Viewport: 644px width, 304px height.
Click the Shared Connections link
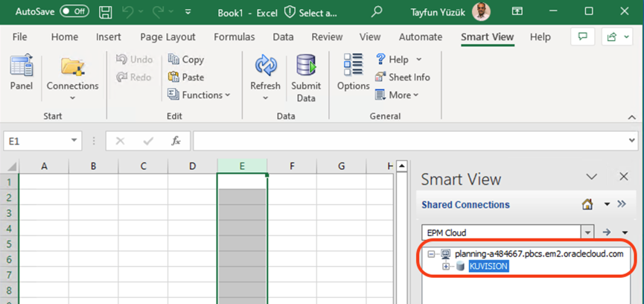465,205
